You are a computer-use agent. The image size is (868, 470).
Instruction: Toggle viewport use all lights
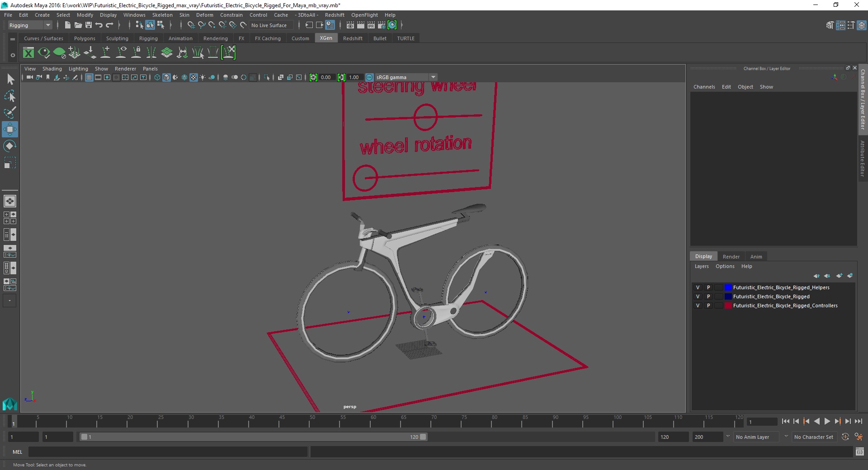(x=203, y=77)
